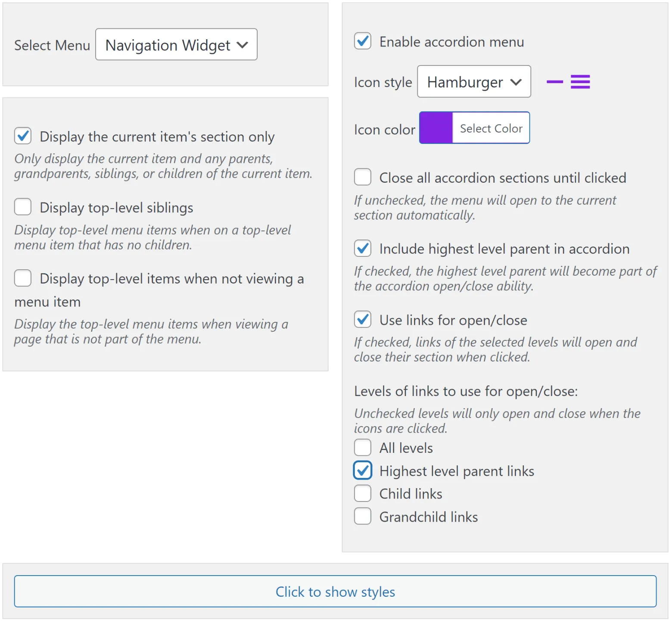Check the All levels option
This screenshot has width=672, height=623.
pyautogui.click(x=363, y=448)
